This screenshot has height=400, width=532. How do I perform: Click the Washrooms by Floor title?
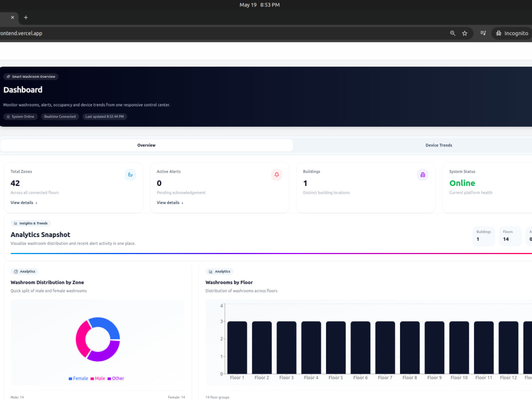[229, 282]
